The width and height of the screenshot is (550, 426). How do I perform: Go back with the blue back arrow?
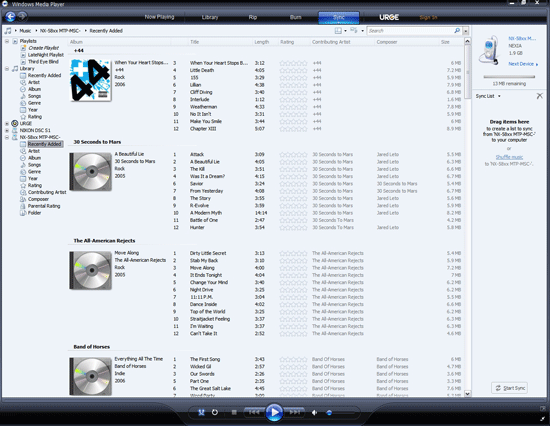pyautogui.click(x=10, y=16)
